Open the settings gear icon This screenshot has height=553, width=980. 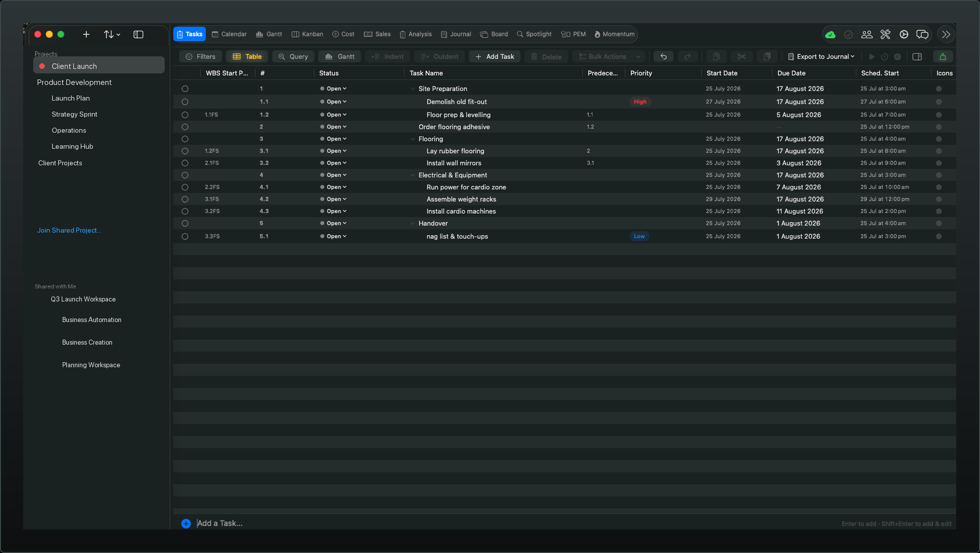904,35
